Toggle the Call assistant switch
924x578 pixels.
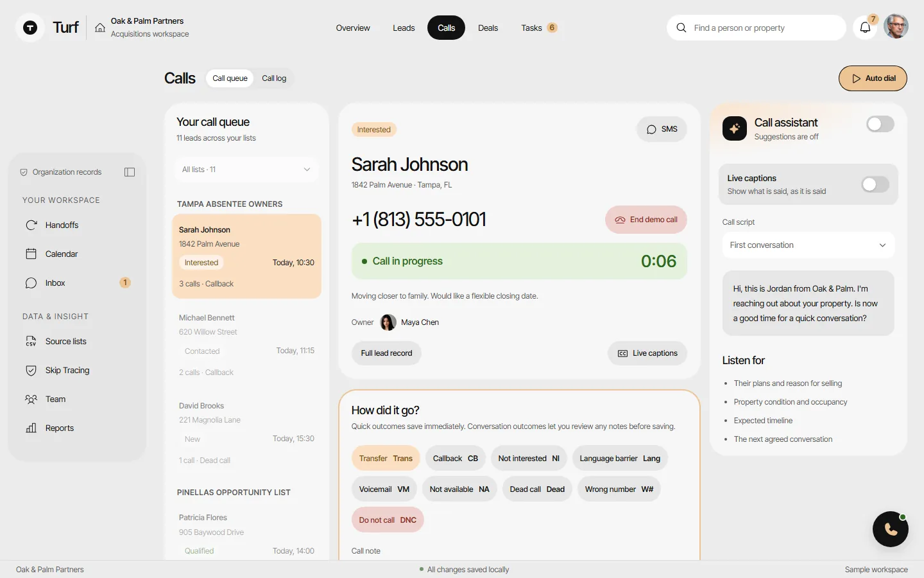pos(880,124)
